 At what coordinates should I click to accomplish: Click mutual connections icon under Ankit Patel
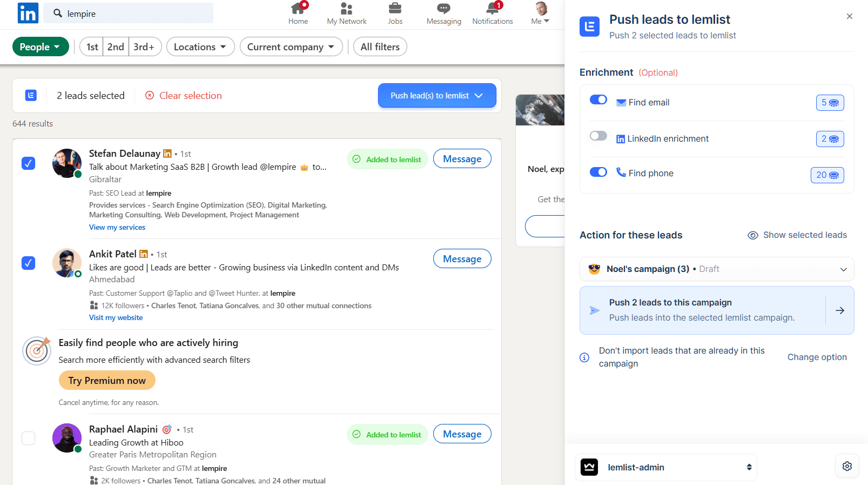94,306
